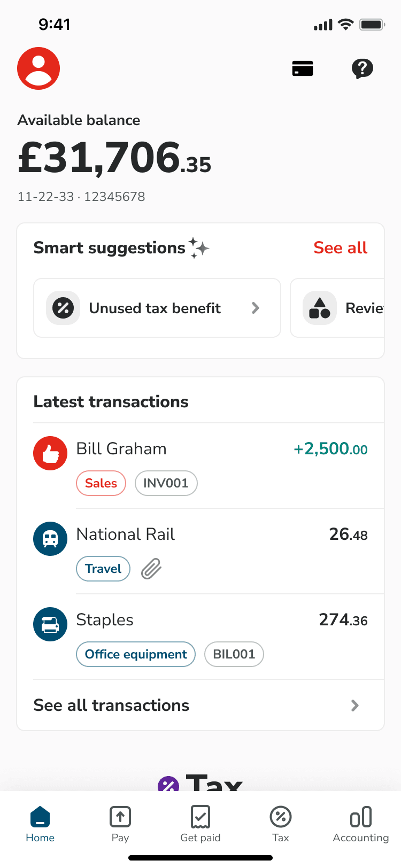Select the INV001 invoice tag

(x=166, y=483)
